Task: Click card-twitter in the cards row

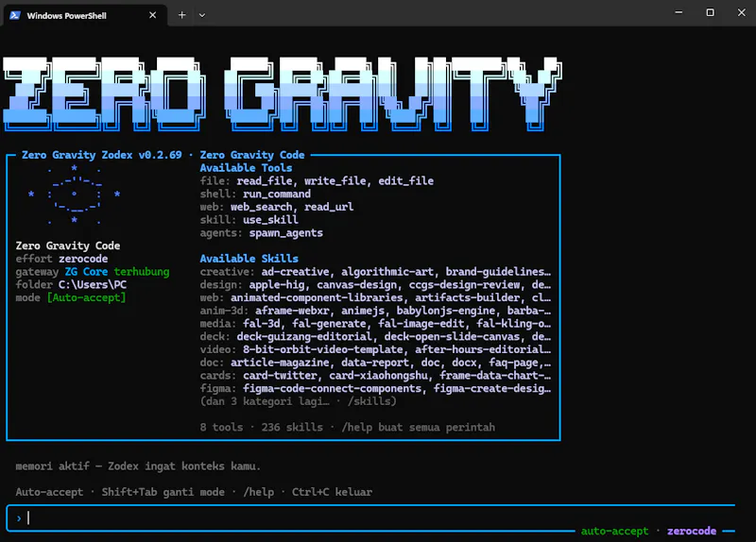Action: pyautogui.click(x=280, y=376)
